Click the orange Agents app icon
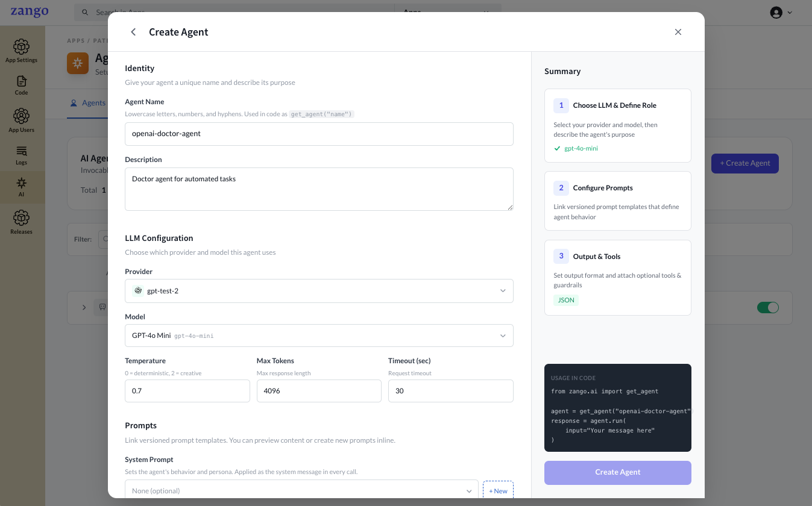This screenshot has height=506, width=812. [78, 63]
